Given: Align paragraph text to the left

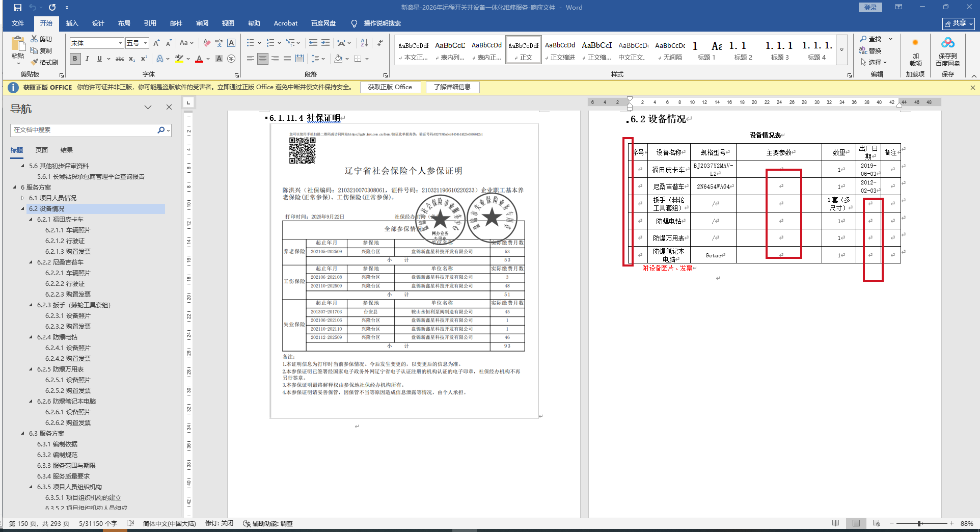Looking at the screenshot, I should (x=250, y=59).
